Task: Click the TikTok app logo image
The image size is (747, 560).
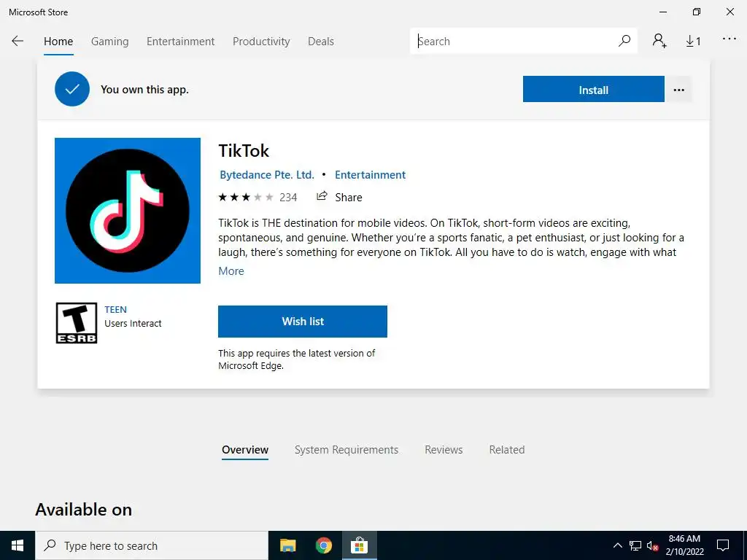Action: pos(128,211)
